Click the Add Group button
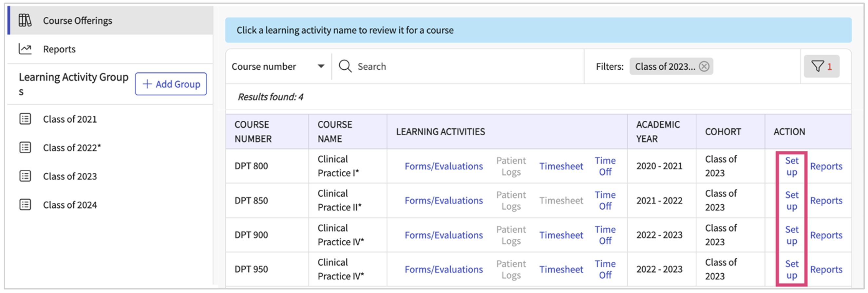This screenshot has height=293, width=868. pyautogui.click(x=171, y=84)
